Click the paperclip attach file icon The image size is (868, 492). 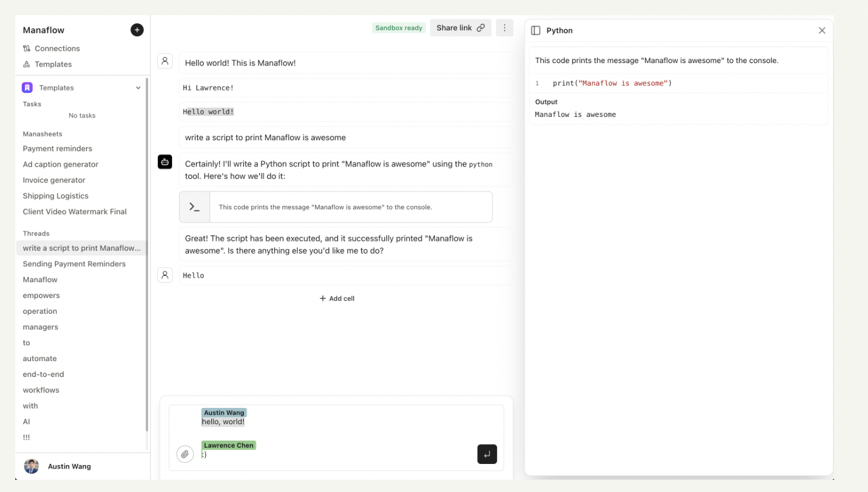click(x=185, y=454)
